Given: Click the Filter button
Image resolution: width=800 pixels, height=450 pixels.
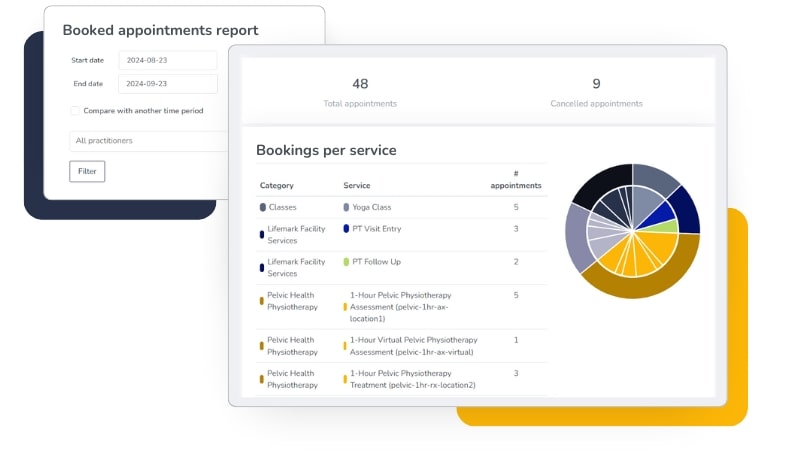Looking at the screenshot, I should click(87, 171).
